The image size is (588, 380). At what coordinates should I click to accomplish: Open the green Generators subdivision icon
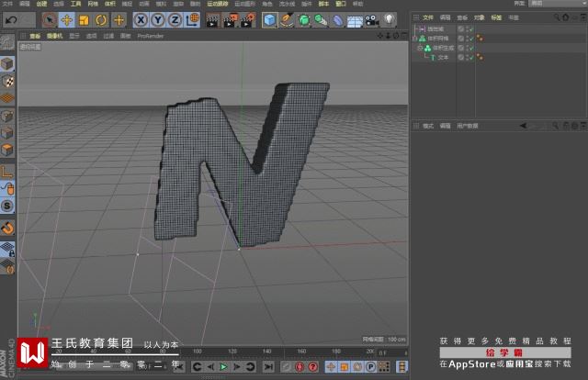[x=304, y=20]
